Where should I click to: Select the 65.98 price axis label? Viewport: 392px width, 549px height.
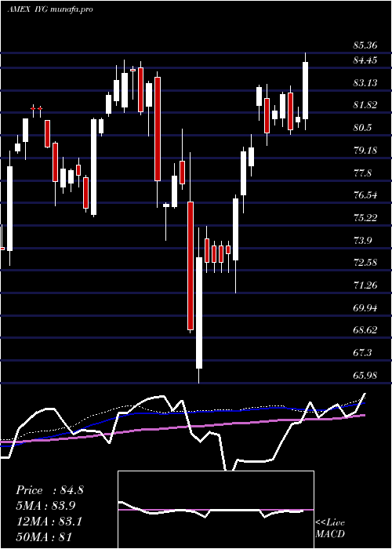[365, 376]
